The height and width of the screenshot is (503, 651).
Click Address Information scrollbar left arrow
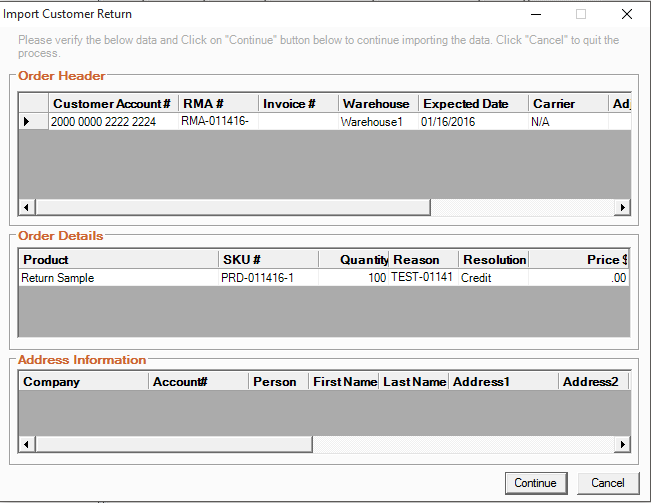pos(25,444)
